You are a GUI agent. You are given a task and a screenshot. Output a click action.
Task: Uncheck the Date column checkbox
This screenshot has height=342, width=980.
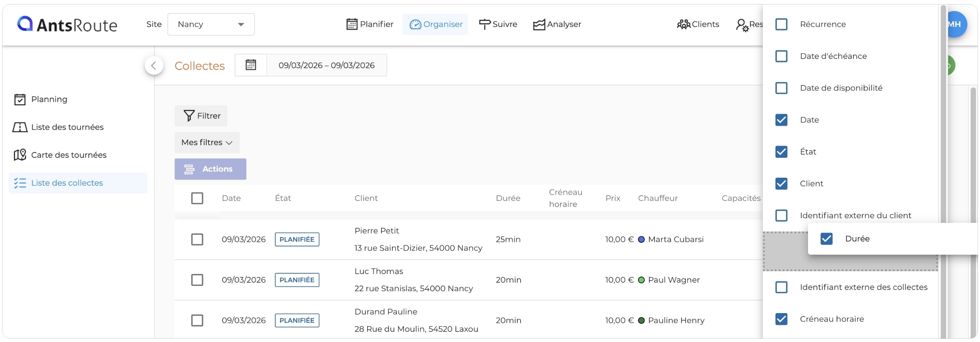[x=781, y=120]
